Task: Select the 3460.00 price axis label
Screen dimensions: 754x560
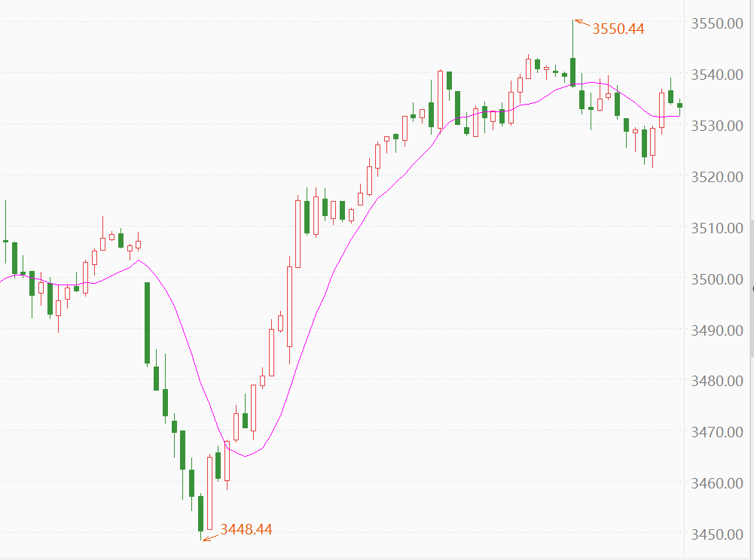Action: coord(717,483)
